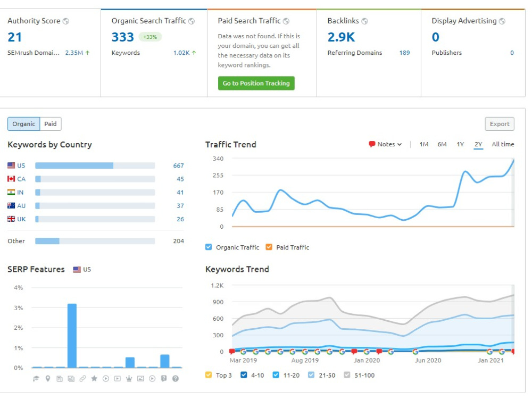This screenshot has width=532, height=399.
Task: Click the globe icon beside Backlinks
Action: click(x=364, y=21)
